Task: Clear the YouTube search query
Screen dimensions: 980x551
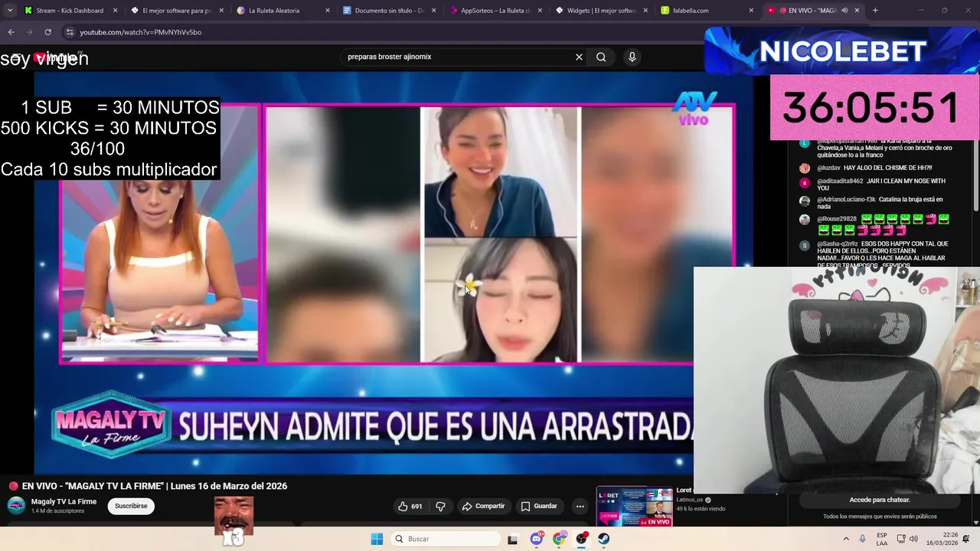Action: (x=579, y=57)
